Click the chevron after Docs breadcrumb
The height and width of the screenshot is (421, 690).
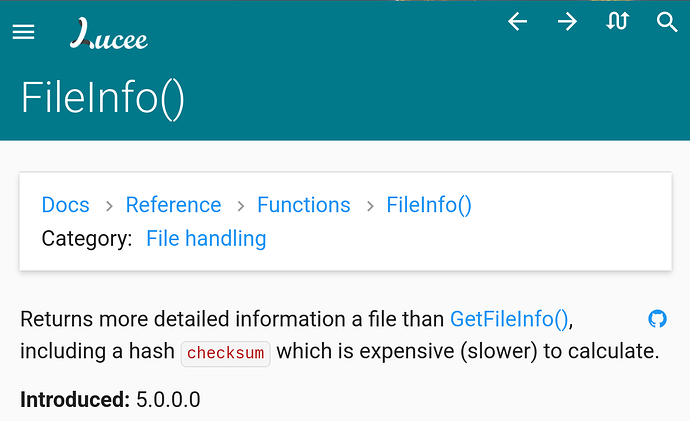tap(109, 205)
